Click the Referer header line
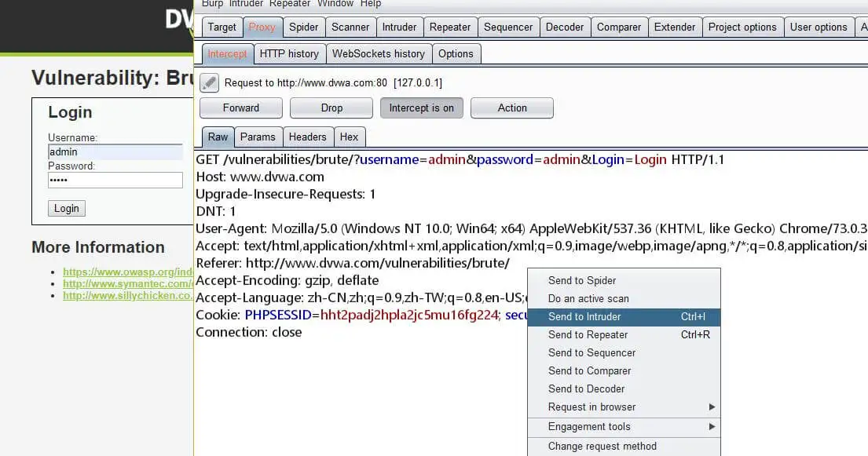 pyautogui.click(x=353, y=264)
